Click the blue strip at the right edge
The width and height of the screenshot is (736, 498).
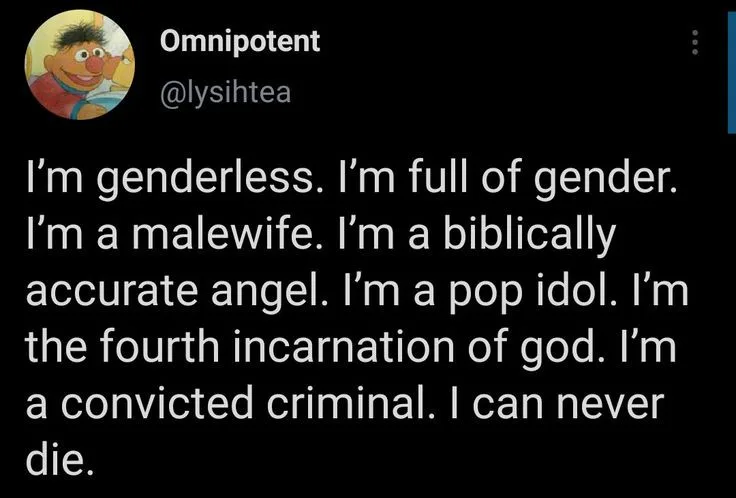pyautogui.click(x=731, y=71)
